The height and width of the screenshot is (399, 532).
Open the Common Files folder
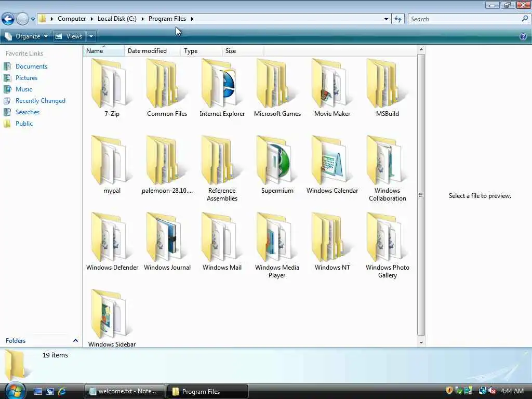167,88
